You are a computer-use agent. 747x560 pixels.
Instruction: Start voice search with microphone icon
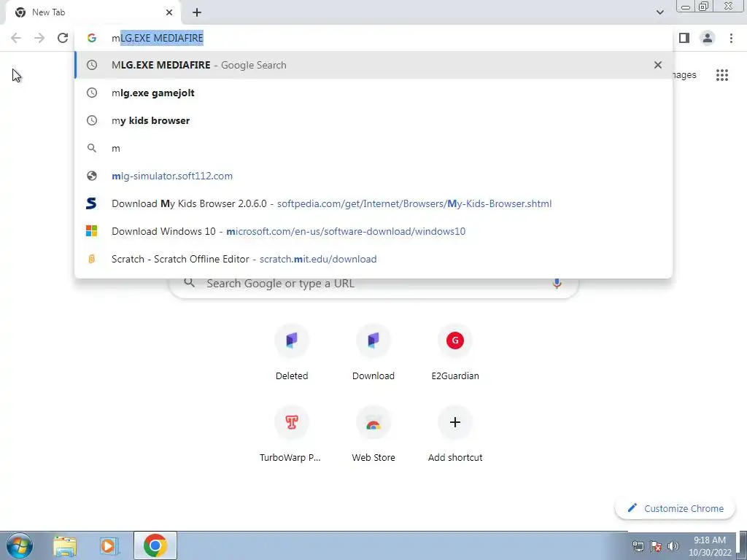pyautogui.click(x=557, y=284)
